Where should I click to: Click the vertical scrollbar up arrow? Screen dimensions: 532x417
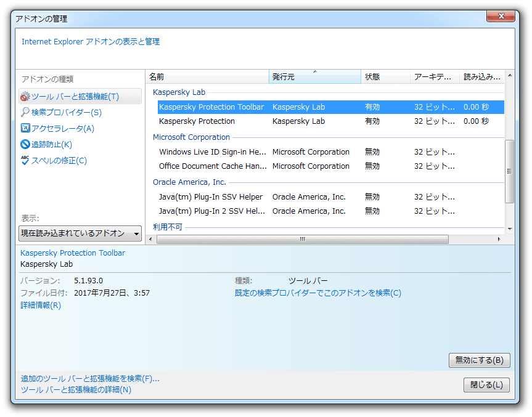[x=510, y=75]
